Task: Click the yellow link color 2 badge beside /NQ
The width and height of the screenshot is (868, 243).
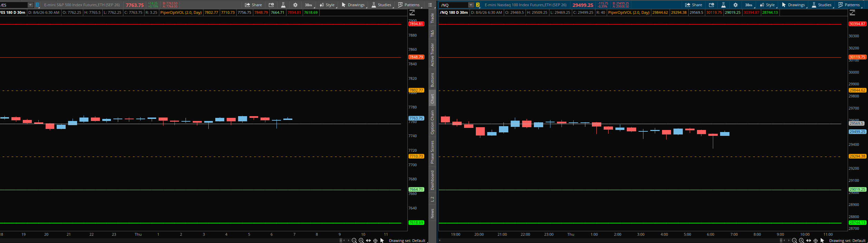Action: [478, 5]
